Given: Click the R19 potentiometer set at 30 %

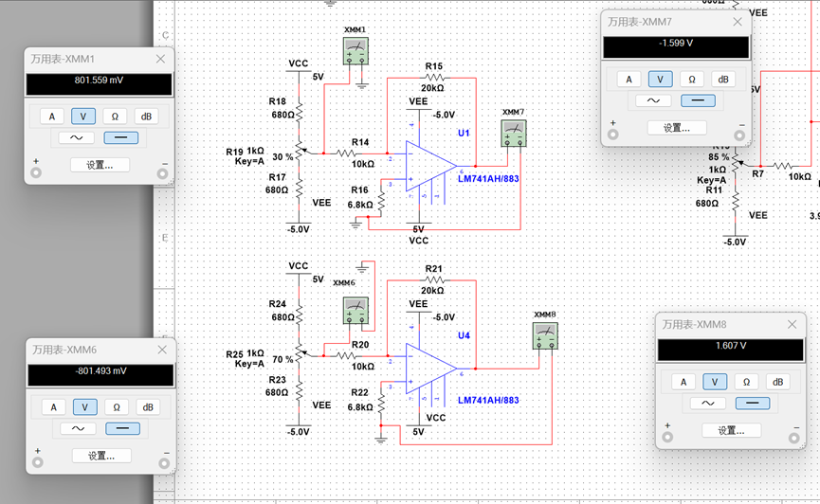Looking at the screenshot, I should tap(300, 151).
